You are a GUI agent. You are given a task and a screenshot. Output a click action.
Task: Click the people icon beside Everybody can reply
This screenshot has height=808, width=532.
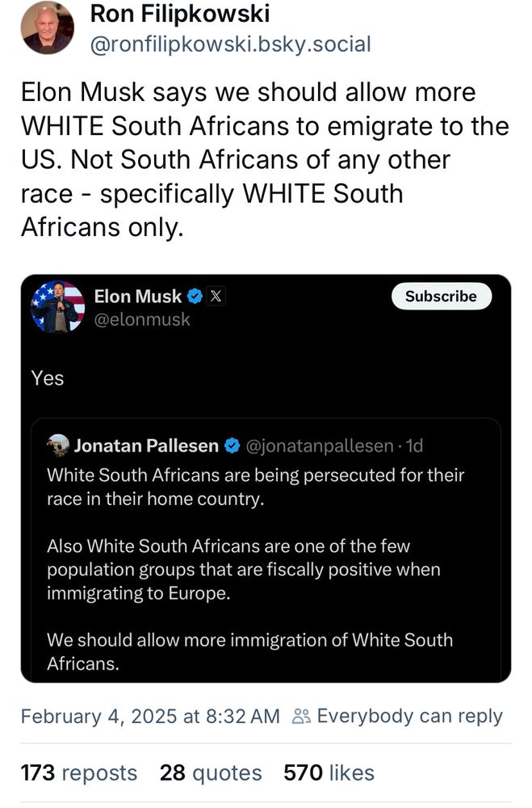(x=301, y=716)
